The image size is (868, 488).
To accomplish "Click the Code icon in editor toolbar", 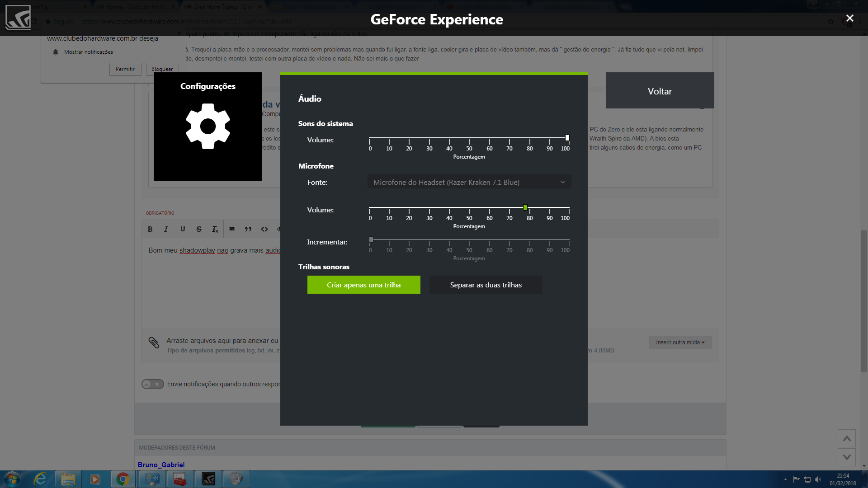I will 264,229.
